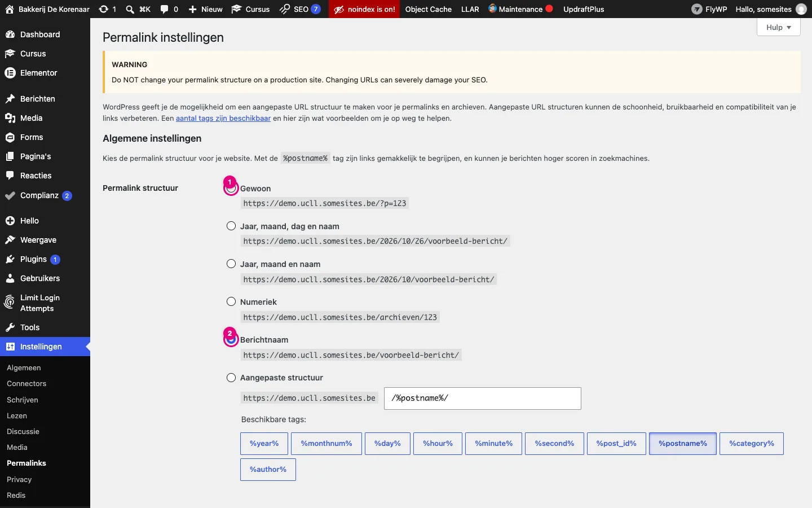Select 'Jaar, maand, dag en naam' radio
Screen dimensions: 812x508
pos(231,226)
